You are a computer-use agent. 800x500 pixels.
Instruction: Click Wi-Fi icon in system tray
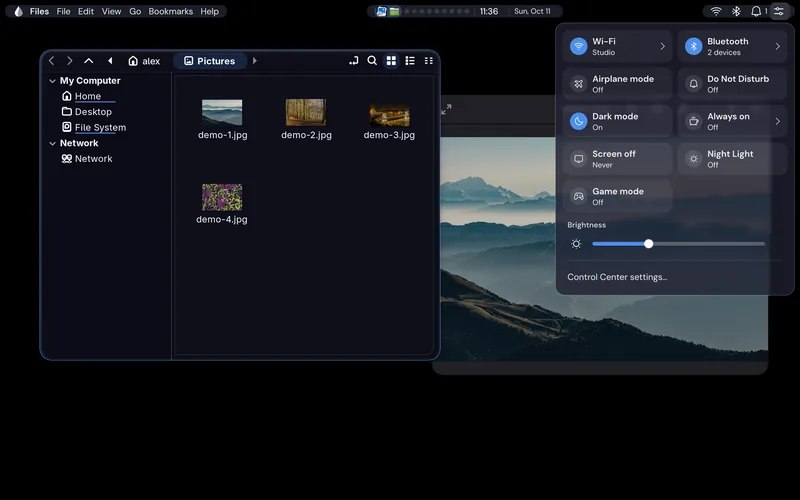[x=716, y=11]
